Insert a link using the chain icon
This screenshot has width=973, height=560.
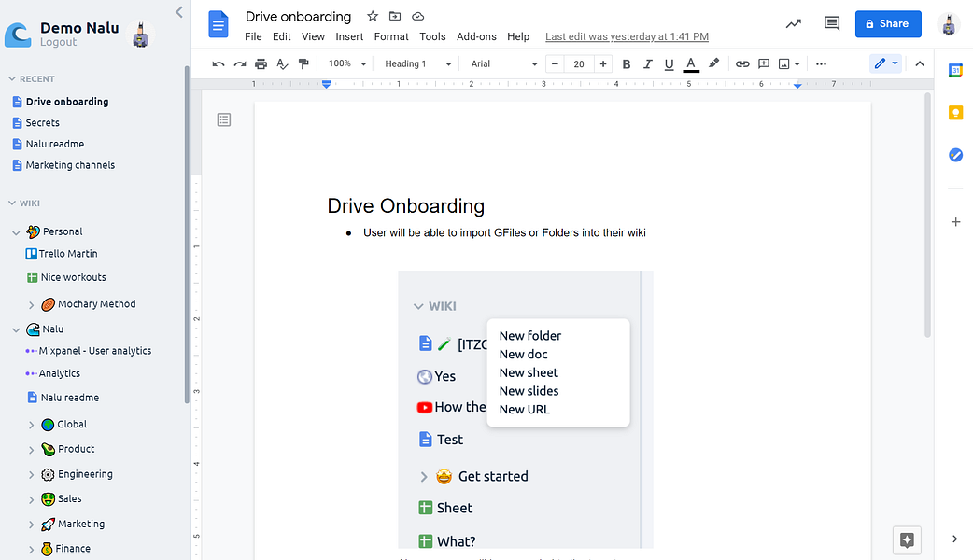click(742, 63)
